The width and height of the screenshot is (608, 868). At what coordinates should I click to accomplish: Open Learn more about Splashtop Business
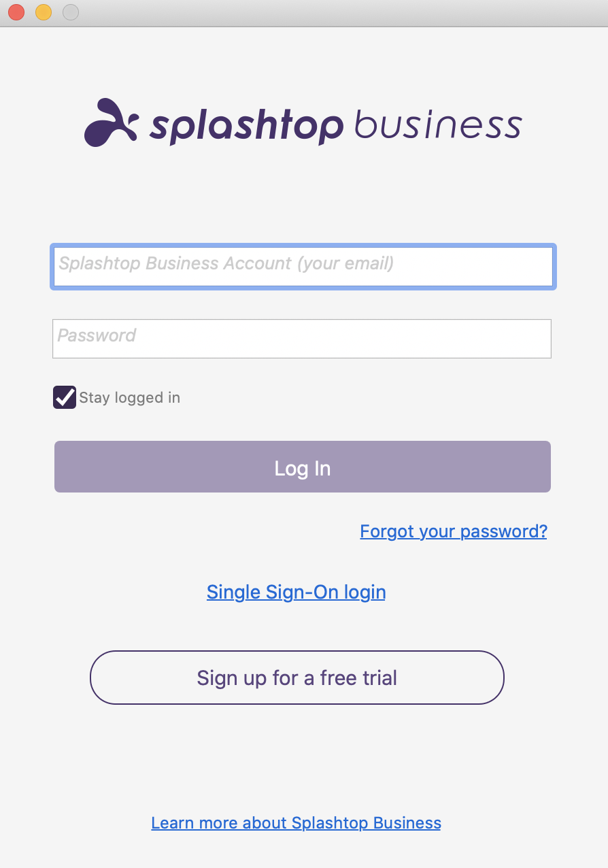coord(296,823)
